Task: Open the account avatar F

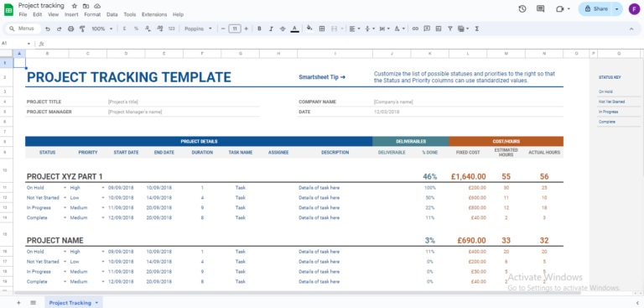Action: click(634, 9)
